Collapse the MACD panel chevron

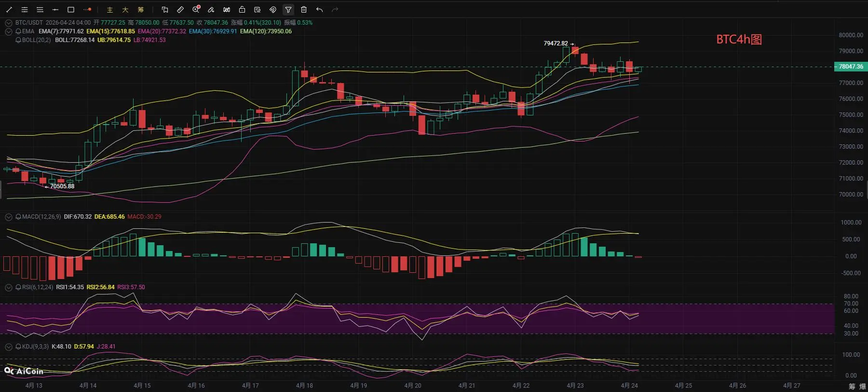tap(9, 217)
